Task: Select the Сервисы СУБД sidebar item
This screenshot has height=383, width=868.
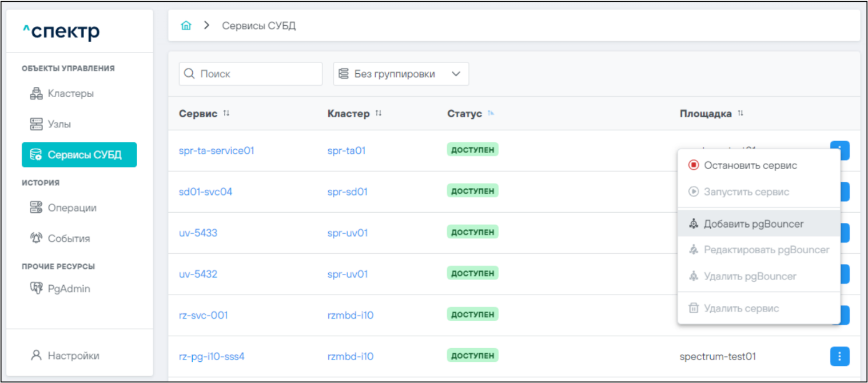Action: pos(79,155)
